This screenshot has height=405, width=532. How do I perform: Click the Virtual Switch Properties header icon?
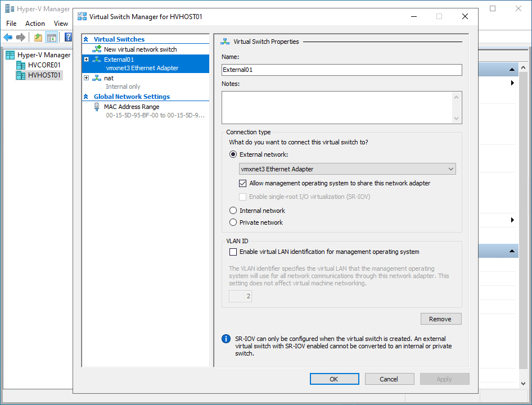(x=225, y=42)
